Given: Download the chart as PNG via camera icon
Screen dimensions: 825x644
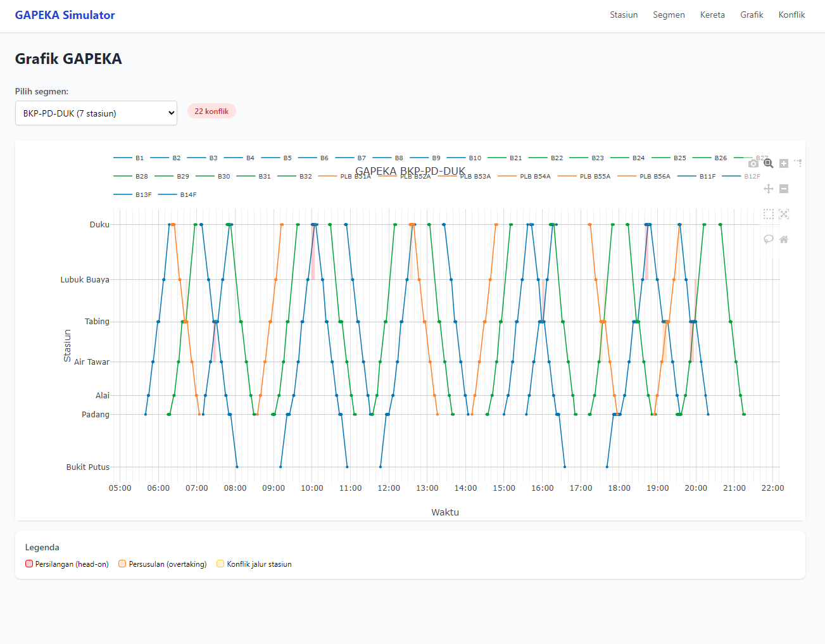Looking at the screenshot, I should (753, 163).
